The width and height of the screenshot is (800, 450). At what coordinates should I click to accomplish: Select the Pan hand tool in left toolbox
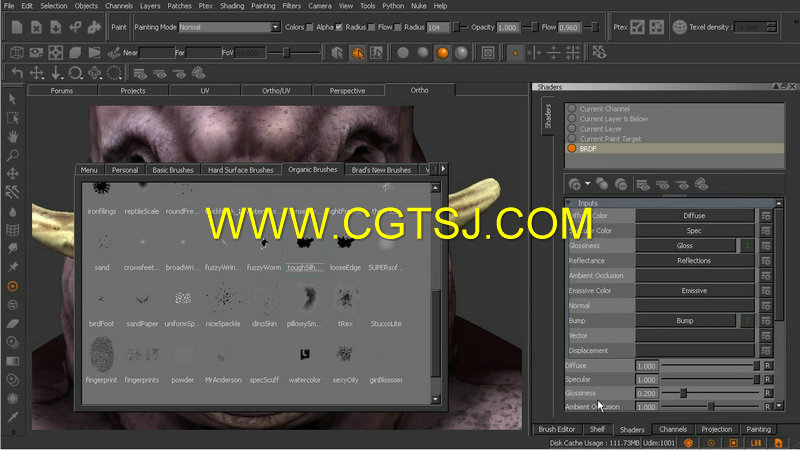(13, 136)
